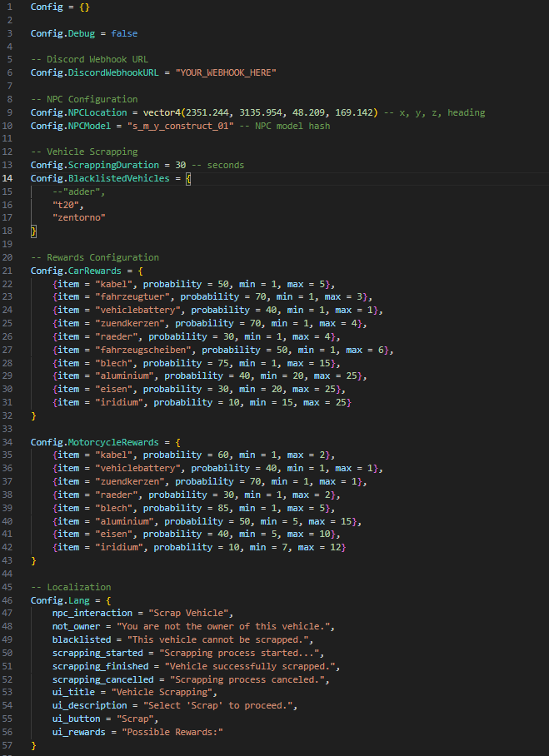Click the Config.CarRewards declaration line
This screenshot has height=756, width=549.
(87, 271)
